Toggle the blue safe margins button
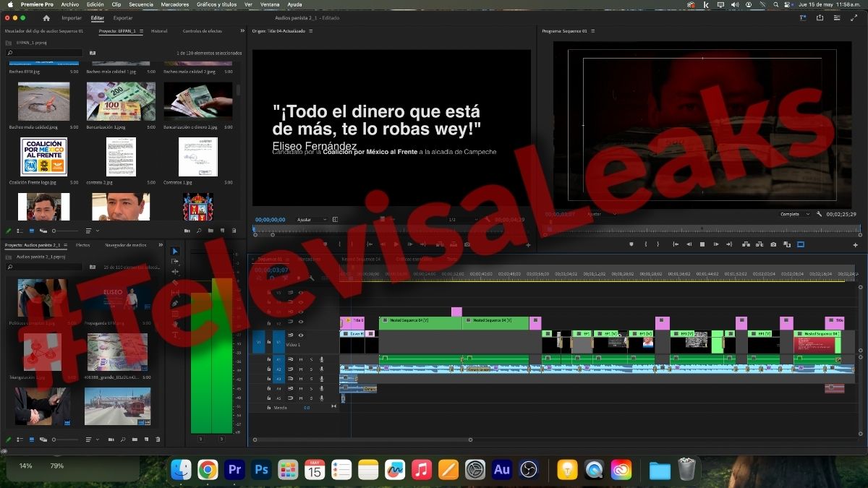The height and width of the screenshot is (488, 868). 801,244
